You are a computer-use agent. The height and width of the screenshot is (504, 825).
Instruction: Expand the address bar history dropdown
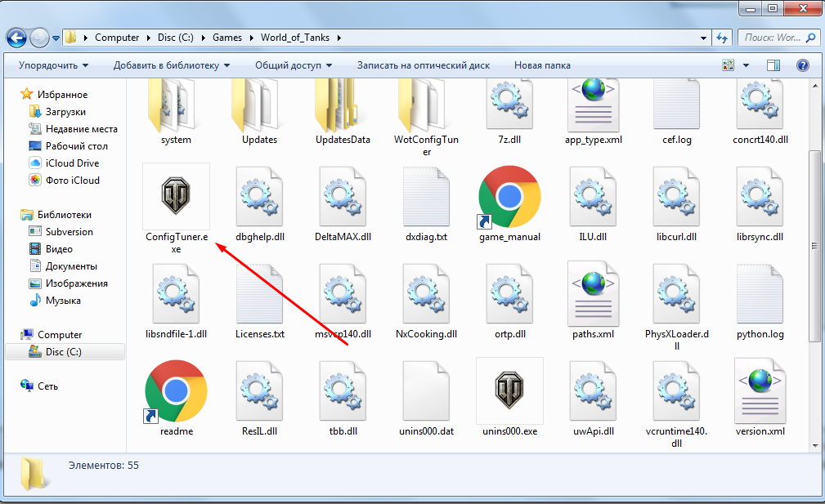(703, 38)
